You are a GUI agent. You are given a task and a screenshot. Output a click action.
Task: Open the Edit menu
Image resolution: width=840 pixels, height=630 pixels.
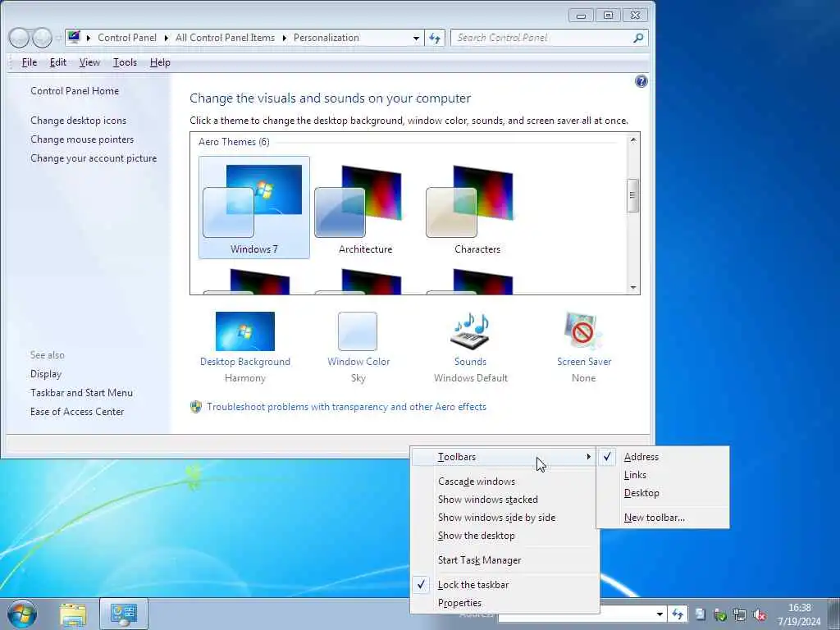(58, 62)
